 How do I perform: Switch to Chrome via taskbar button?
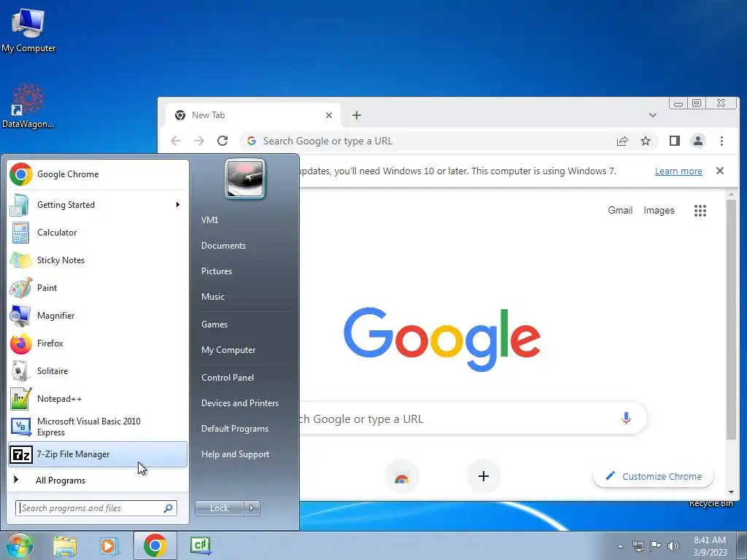[155, 545]
